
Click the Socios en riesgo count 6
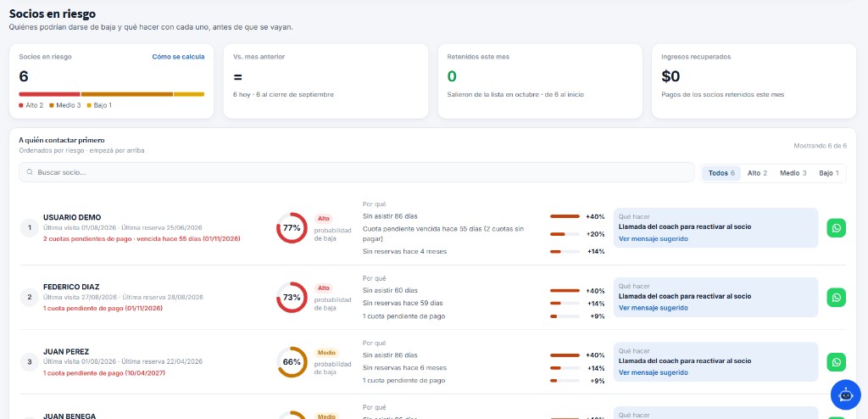click(x=23, y=76)
